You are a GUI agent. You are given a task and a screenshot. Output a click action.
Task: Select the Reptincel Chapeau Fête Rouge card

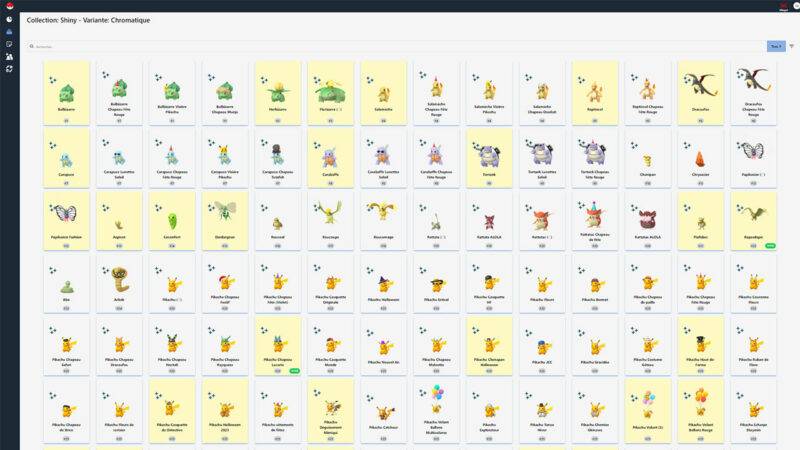pos(647,93)
